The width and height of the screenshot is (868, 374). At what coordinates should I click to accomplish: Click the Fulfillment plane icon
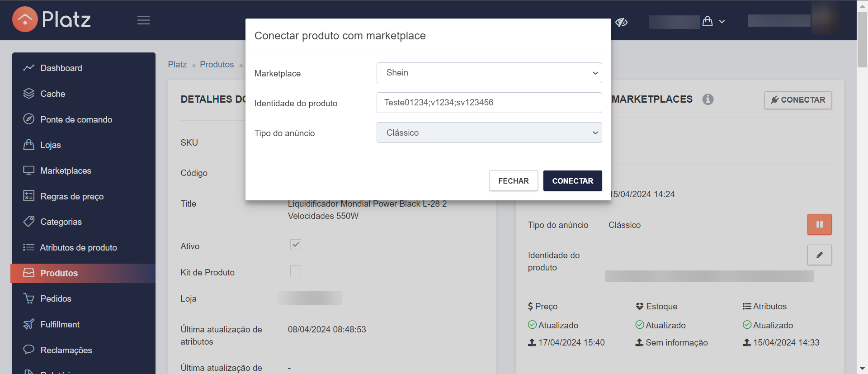[29, 324]
